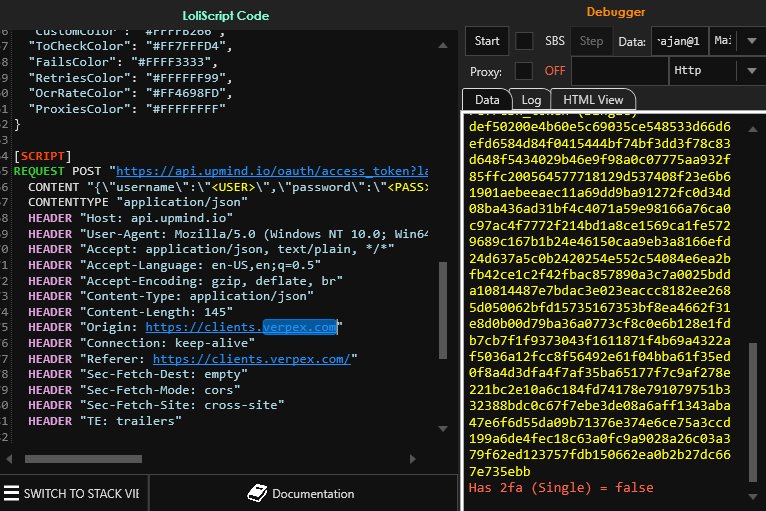The width and height of the screenshot is (766, 511).
Task: Click the Debugger panel title
Action: tap(616, 12)
